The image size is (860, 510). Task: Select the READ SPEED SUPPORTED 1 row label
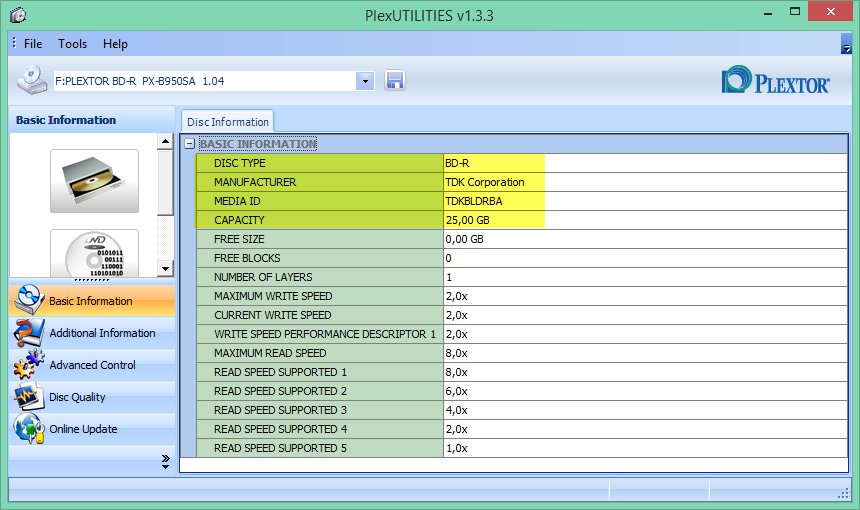[280, 372]
